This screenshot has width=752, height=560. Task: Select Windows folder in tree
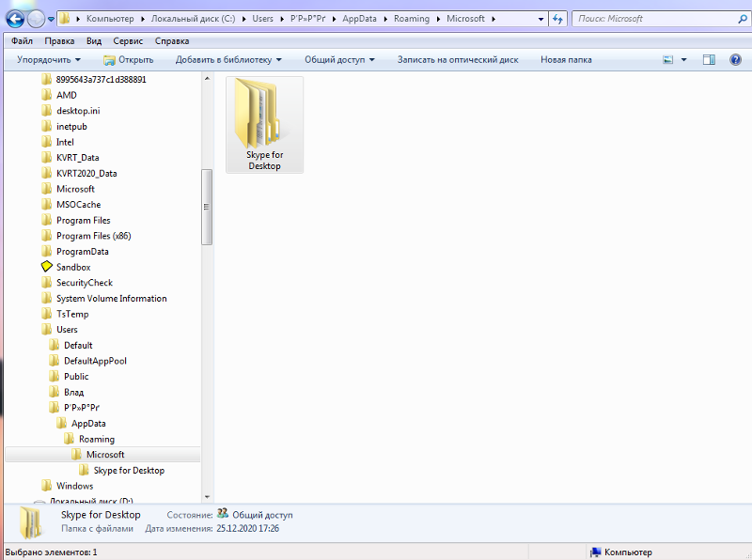tap(74, 486)
